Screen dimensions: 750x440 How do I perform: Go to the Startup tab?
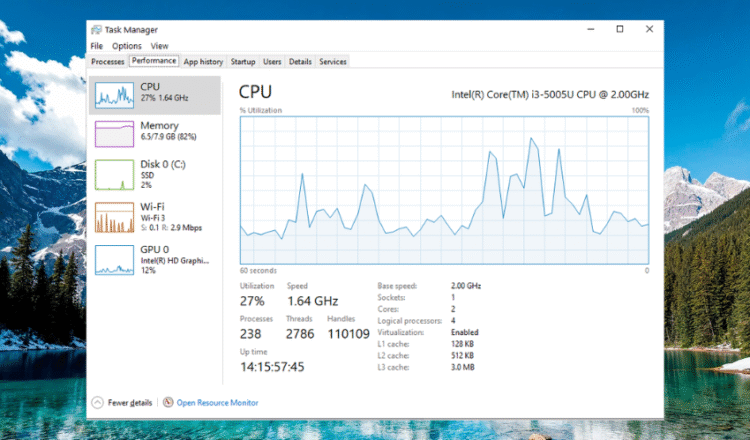(243, 62)
